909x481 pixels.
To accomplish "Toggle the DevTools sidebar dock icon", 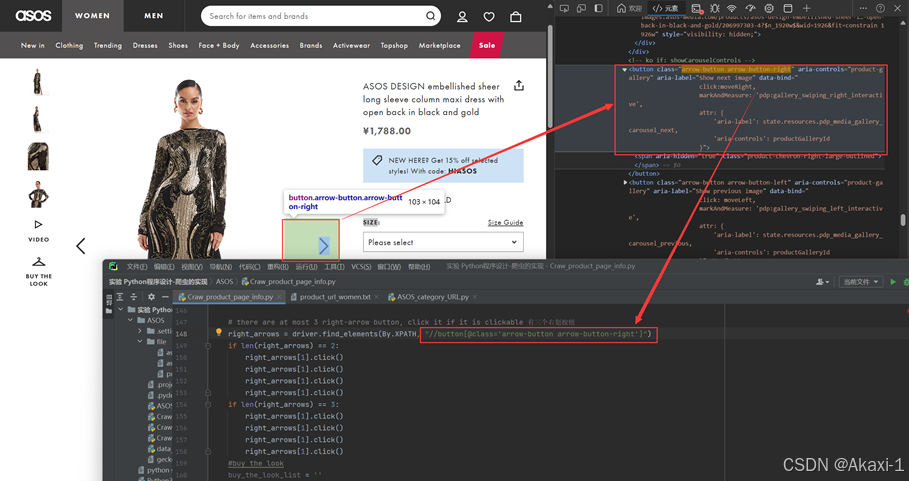I will coord(599,8).
